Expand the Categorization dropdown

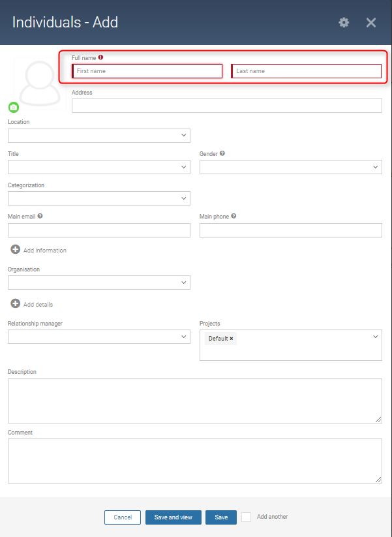[x=99, y=198]
